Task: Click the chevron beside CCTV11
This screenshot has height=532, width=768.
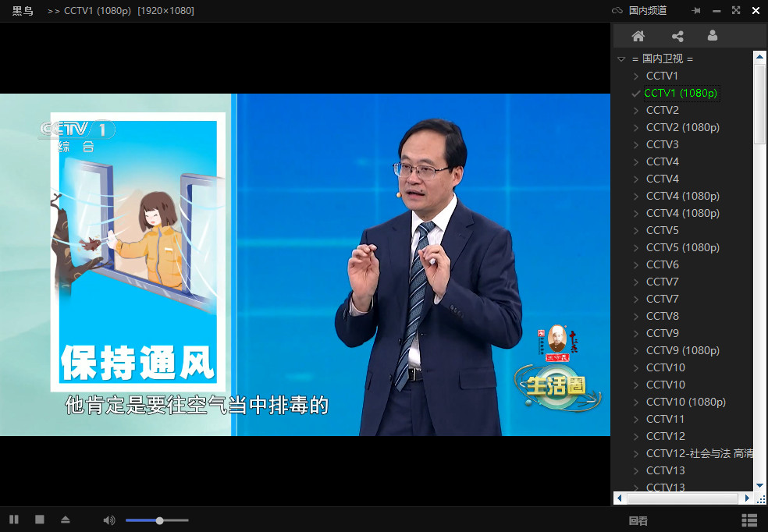Action: [636, 420]
